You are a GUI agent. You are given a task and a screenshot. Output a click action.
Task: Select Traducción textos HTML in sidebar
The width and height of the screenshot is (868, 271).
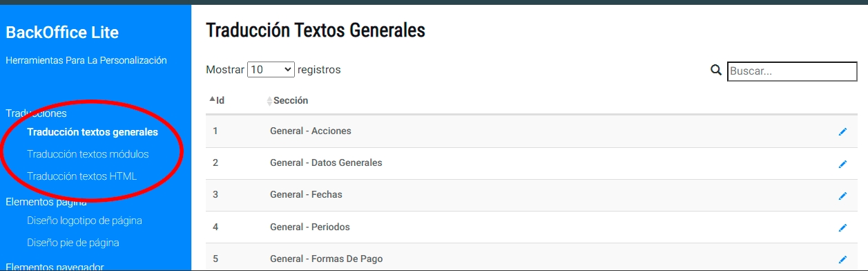click(82, 176)
